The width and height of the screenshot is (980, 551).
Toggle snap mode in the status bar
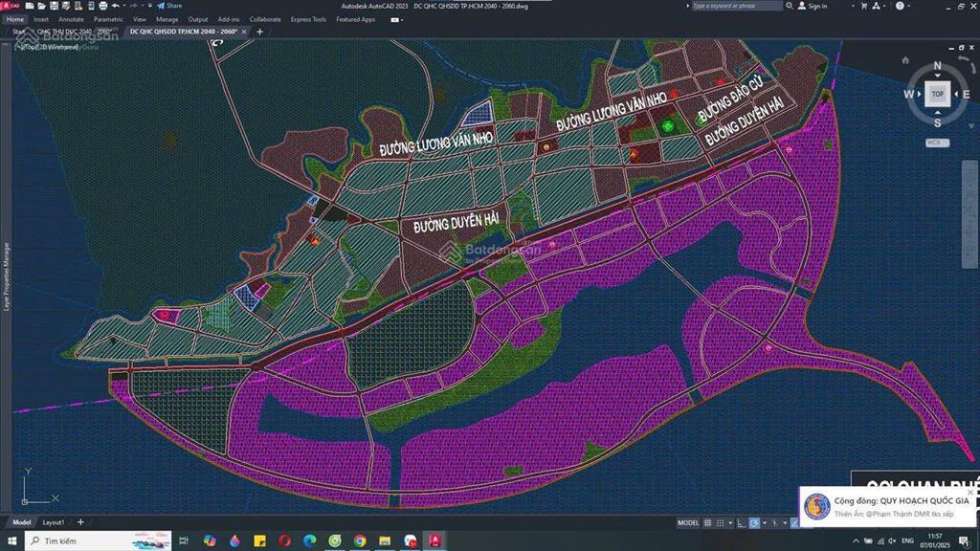tap(720, 523)
